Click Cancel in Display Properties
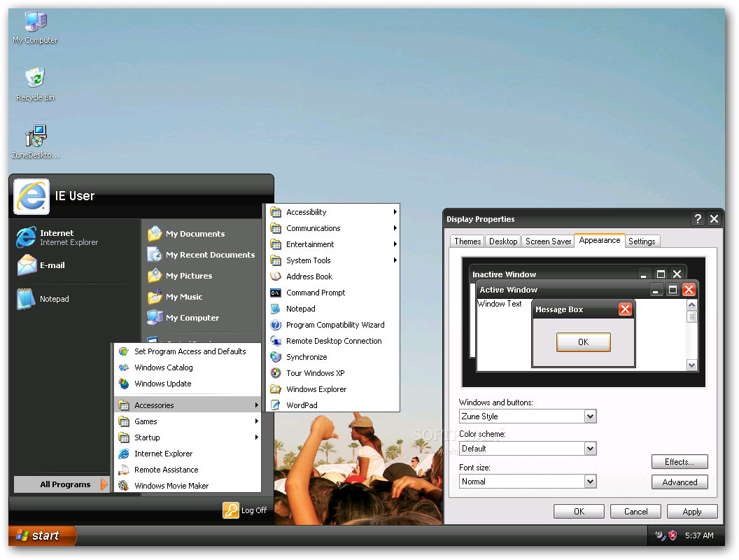The width and height of the screenshot is (739, 560). coord(635,512)
